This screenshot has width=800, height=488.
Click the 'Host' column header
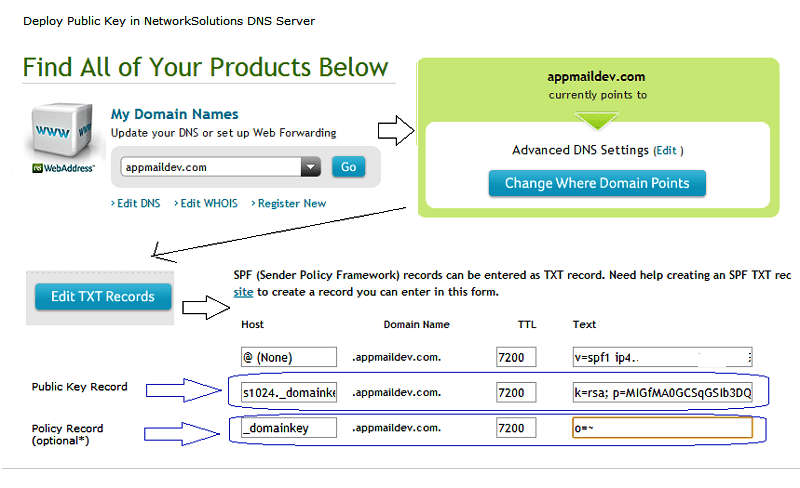252,325
